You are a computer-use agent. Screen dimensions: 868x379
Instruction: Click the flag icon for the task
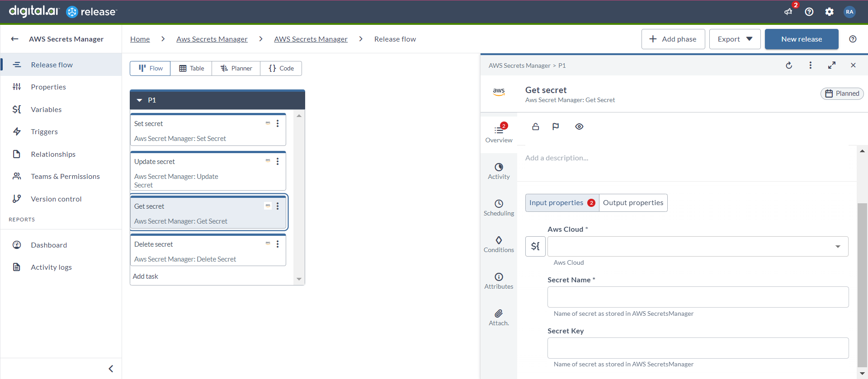pyautogui.click(x=556, y=126)
